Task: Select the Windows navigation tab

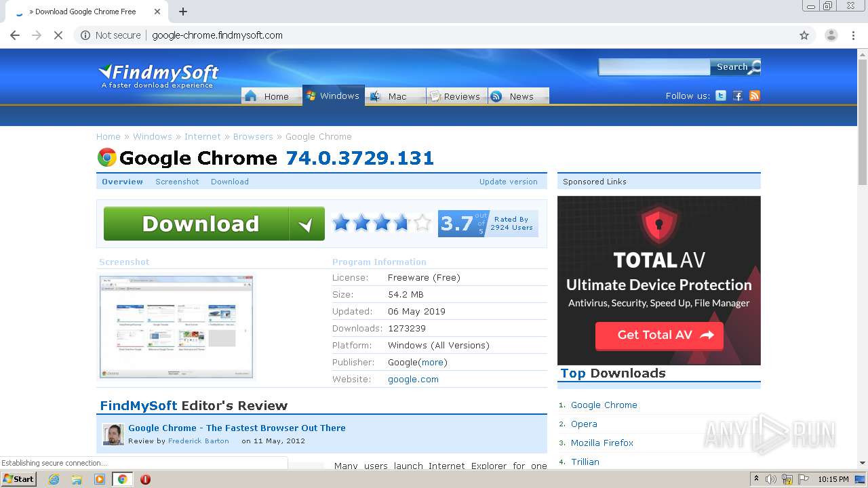Action: coord(333,96)
